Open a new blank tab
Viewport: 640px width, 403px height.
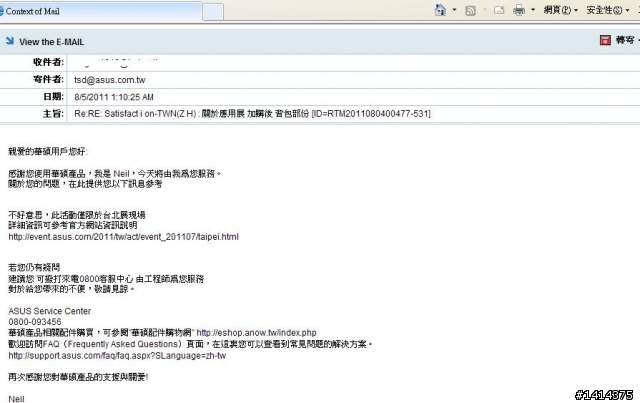coord(213,12)
